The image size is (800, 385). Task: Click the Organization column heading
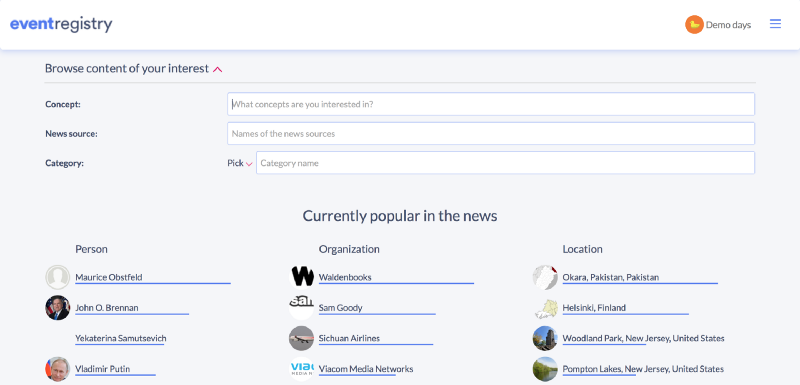(x=349, y=249)
